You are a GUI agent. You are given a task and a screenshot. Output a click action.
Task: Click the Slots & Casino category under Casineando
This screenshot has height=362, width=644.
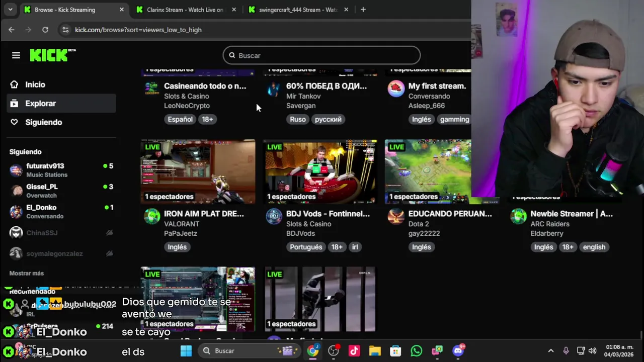pyautogui.click(x=186, y=96)
